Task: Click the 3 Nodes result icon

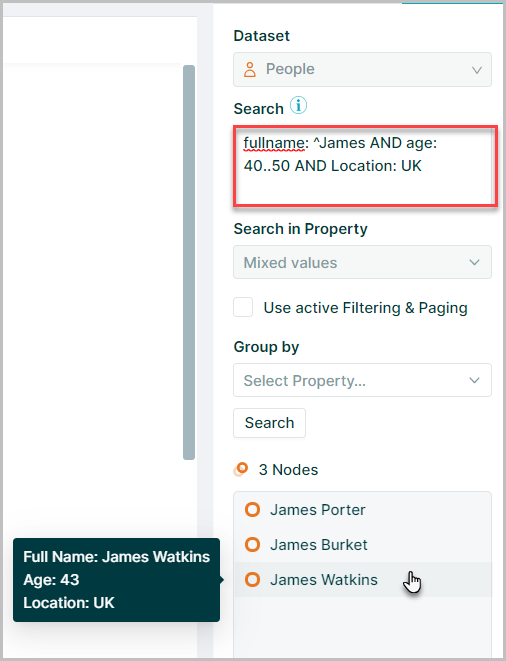Action: [x=241, y=469]
